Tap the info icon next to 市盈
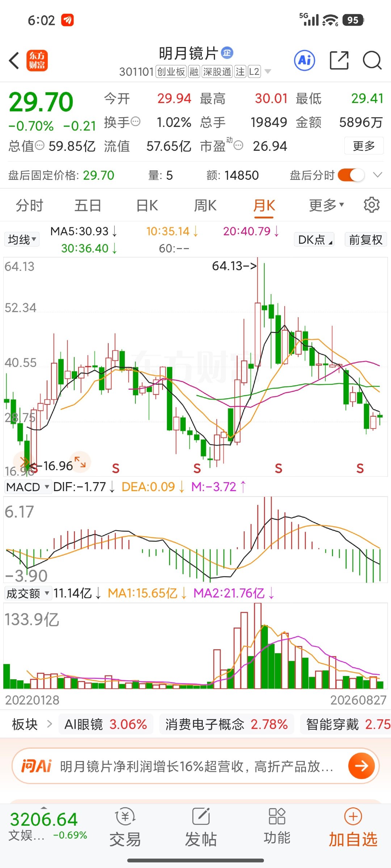 pos(238,146)
